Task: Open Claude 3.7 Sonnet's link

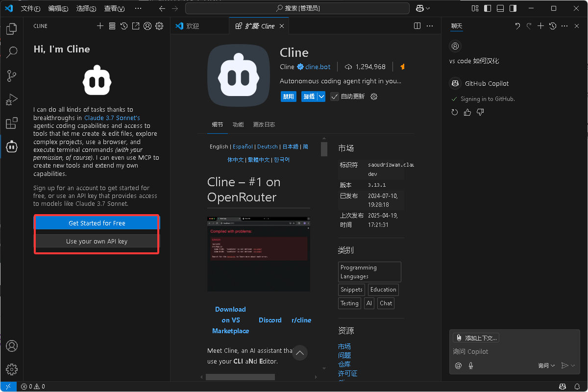Action: click(x=112, y=118)
